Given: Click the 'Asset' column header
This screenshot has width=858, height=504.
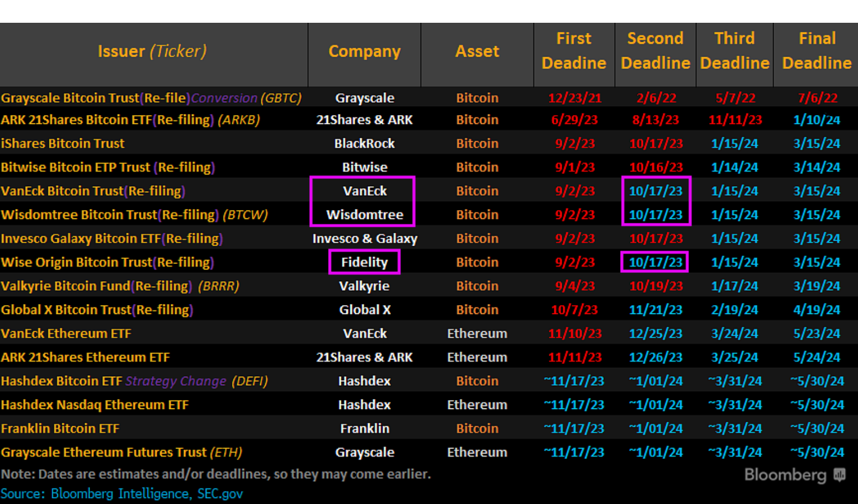Looking at the screenshot, I should 477,51.
